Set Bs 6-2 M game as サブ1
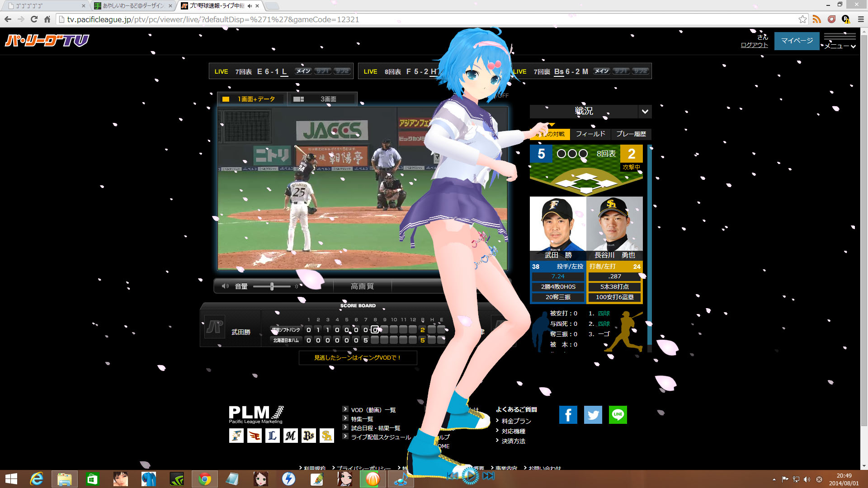Viewport: 868px width, 488px height. coord(621,71)
